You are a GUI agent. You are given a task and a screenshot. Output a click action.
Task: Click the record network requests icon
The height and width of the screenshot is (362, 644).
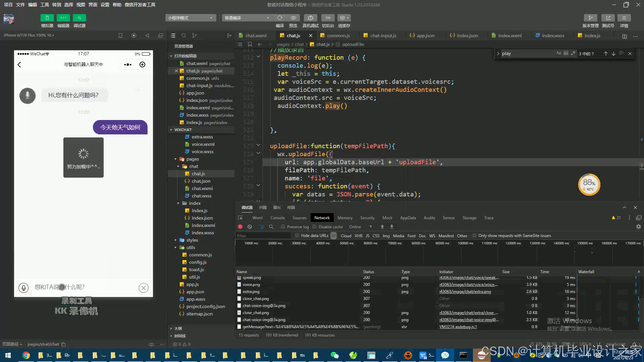pos(240,227)
